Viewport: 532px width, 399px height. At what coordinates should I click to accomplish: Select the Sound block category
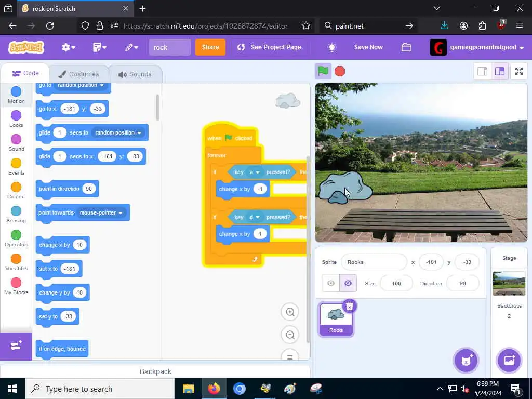[16, 143]
